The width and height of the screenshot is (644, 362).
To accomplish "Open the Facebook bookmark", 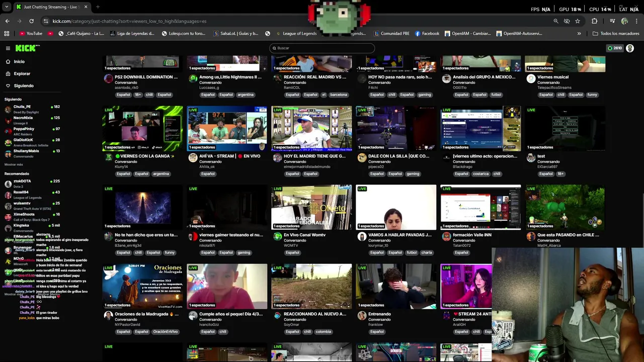I will point(427,34).
